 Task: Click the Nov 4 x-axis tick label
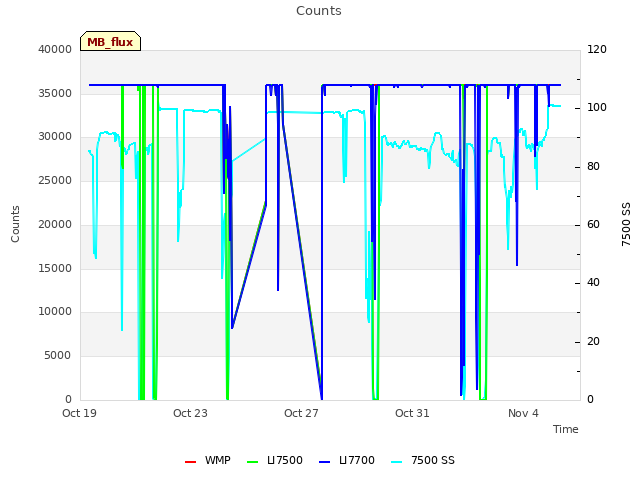point(523,413)
